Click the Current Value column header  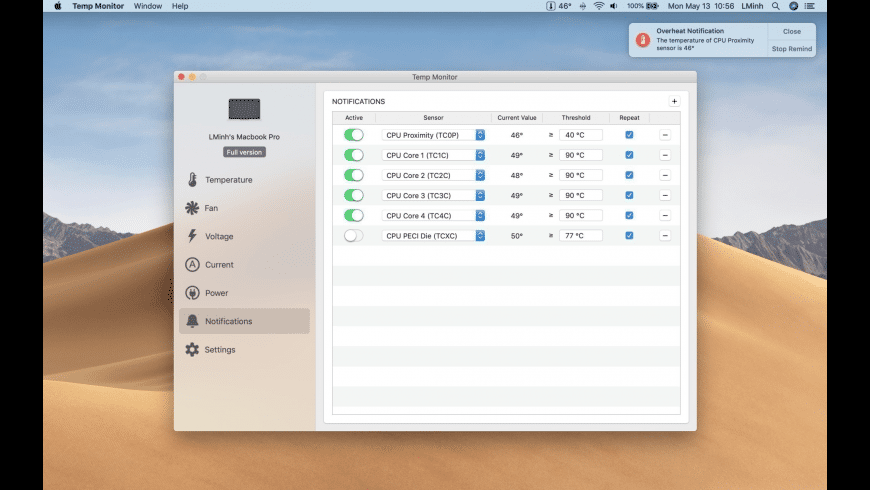tap(517, 118)
